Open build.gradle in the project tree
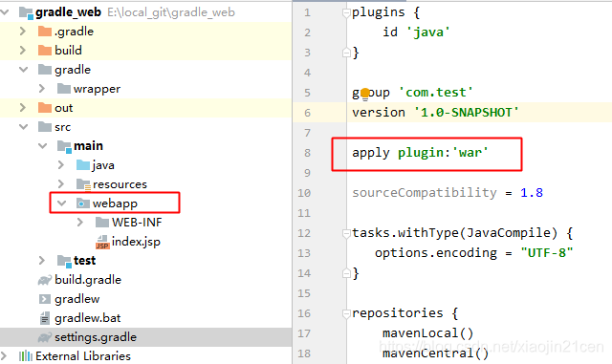The image size is (612, 364). click(88, 280)
